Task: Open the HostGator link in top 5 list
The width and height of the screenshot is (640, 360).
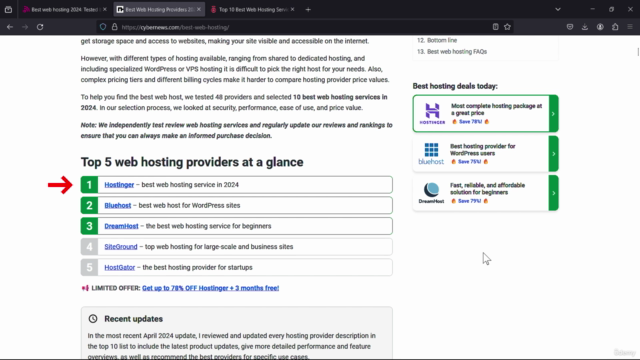Action: coord(120,268)
